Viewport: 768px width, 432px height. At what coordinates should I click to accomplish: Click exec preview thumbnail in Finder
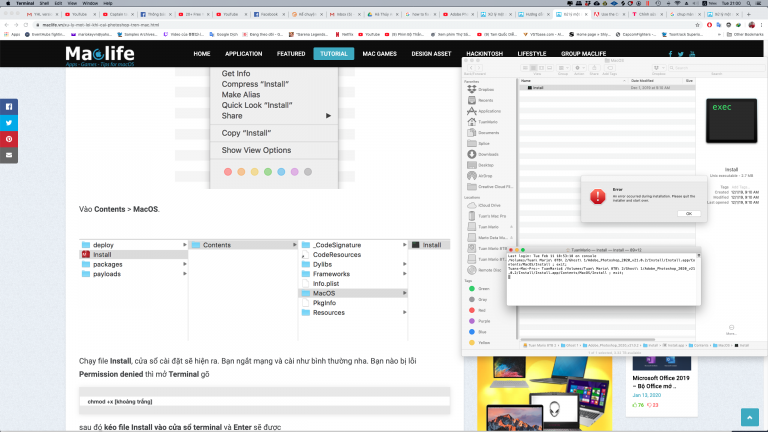coord(731,120)
